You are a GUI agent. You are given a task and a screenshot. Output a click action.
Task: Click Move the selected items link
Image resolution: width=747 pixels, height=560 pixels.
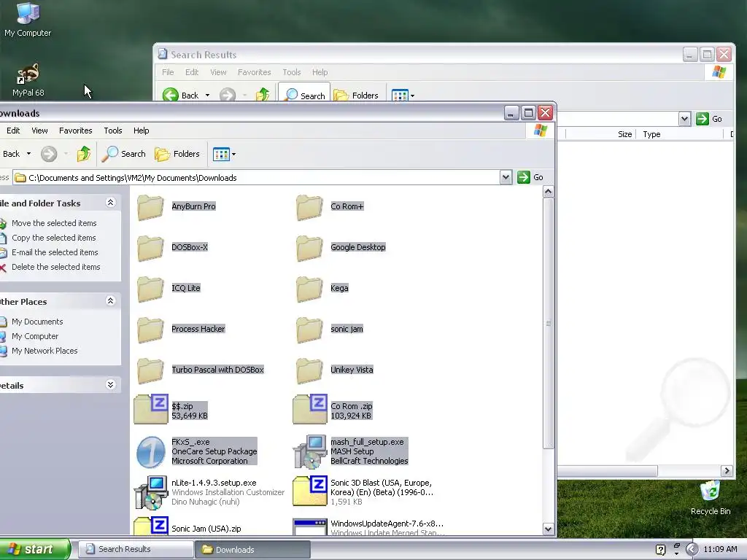54,223
